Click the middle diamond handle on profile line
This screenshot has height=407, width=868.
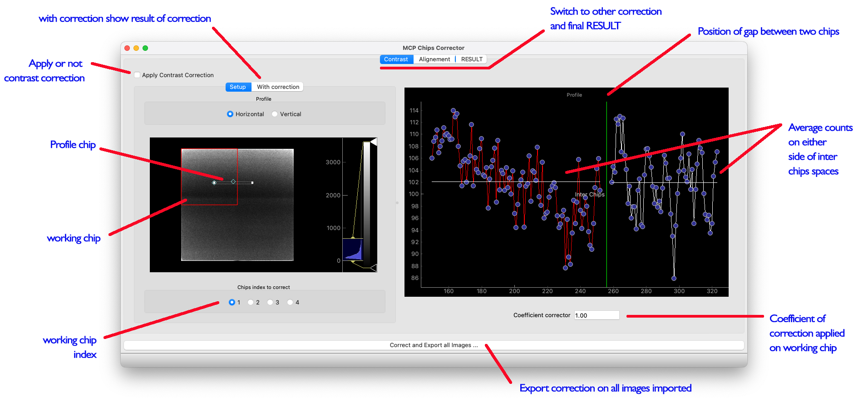[x=233, y=182]
